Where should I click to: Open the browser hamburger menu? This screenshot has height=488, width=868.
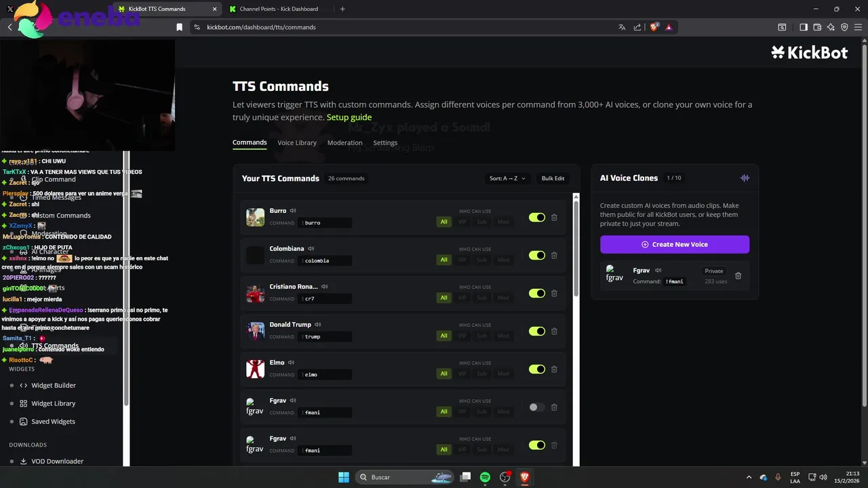[x=858, y=27]
